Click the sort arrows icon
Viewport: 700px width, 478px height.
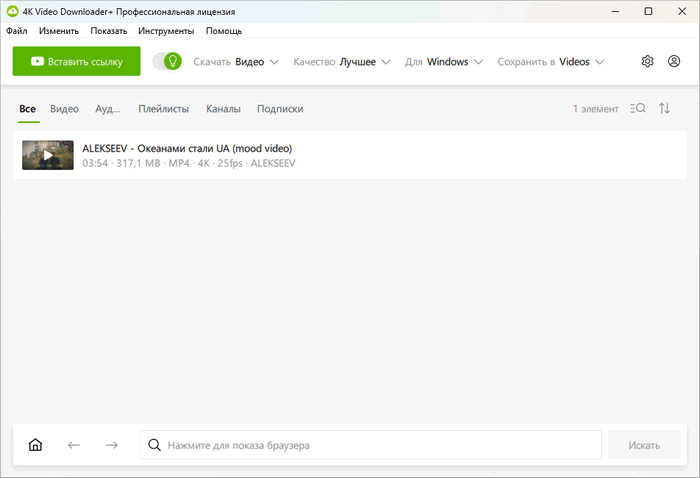pyautogui.click(x=664, y=108)
